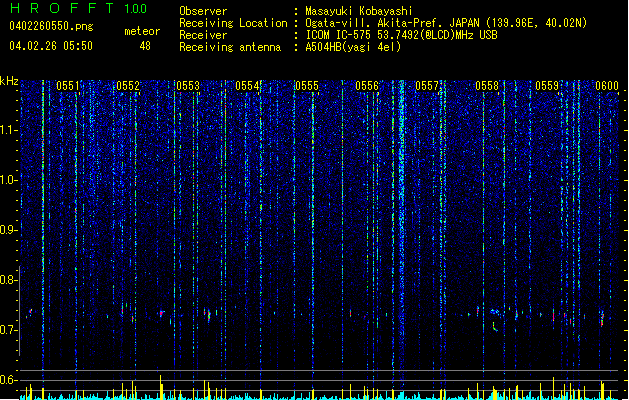Click the Observer label
This screenshot has height=400, width=629.
click(203, 11)
